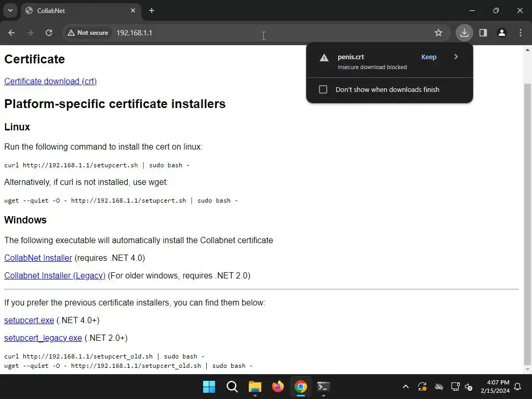Image resolution: width=532 pixels, height=399 pixels.
Task: Open the Chrome profile menu
Action: click(502, 33)
